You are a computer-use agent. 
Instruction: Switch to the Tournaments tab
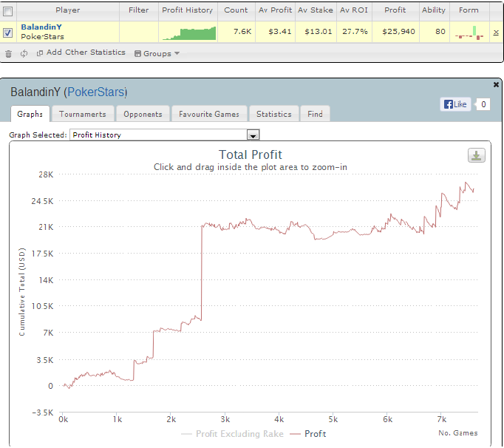click(x=83, y=114)
